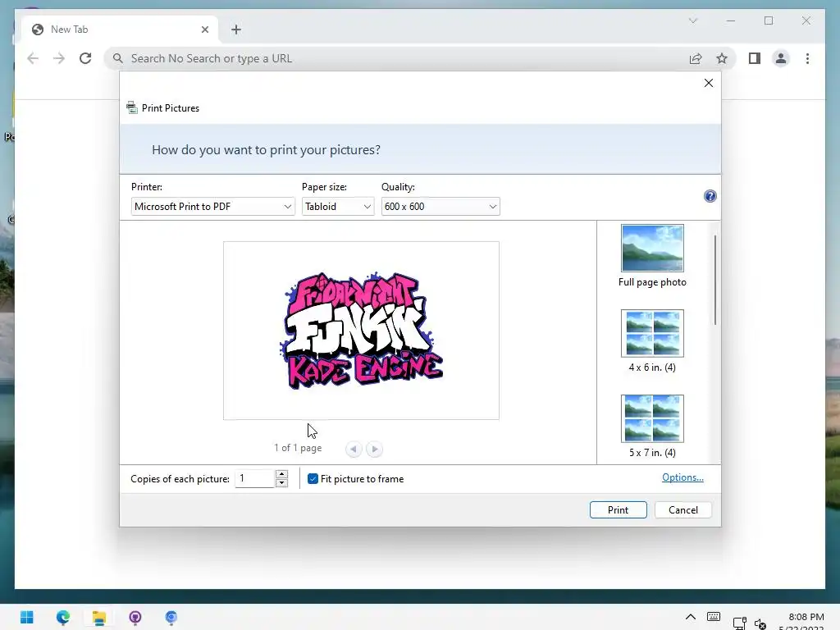This screenshot has width=840, height=630.
Task: Select the New Tab tab
Action: [120, 30]
